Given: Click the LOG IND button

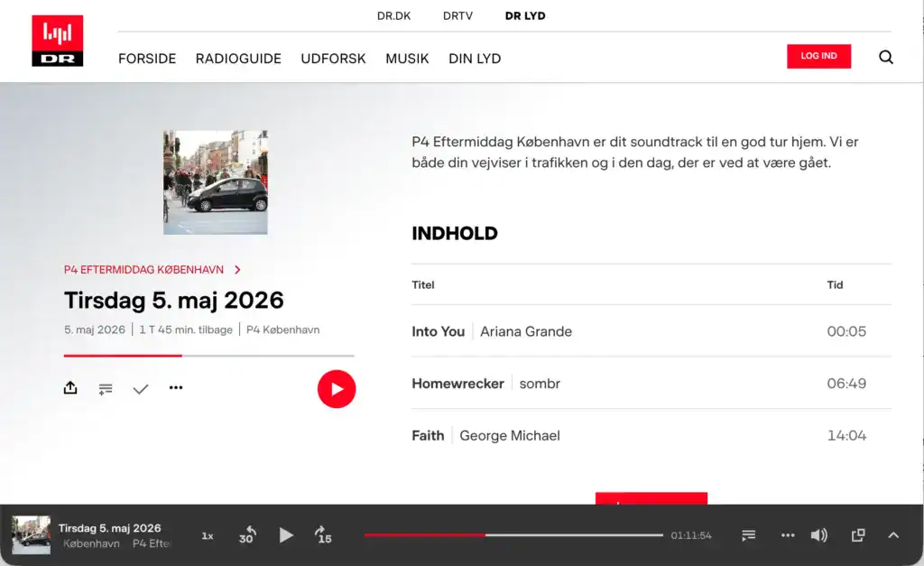Looking at the screenshot, I should (818, 56).
